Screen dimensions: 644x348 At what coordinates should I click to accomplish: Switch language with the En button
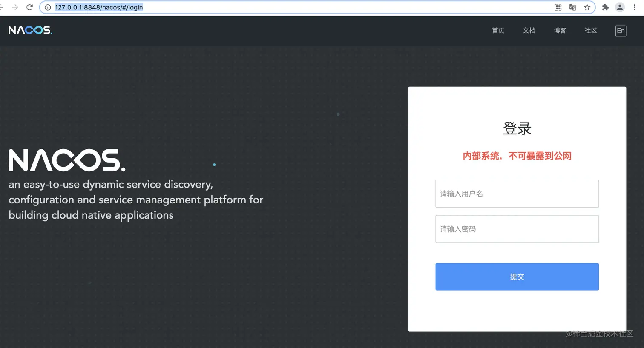click(621, 31)
